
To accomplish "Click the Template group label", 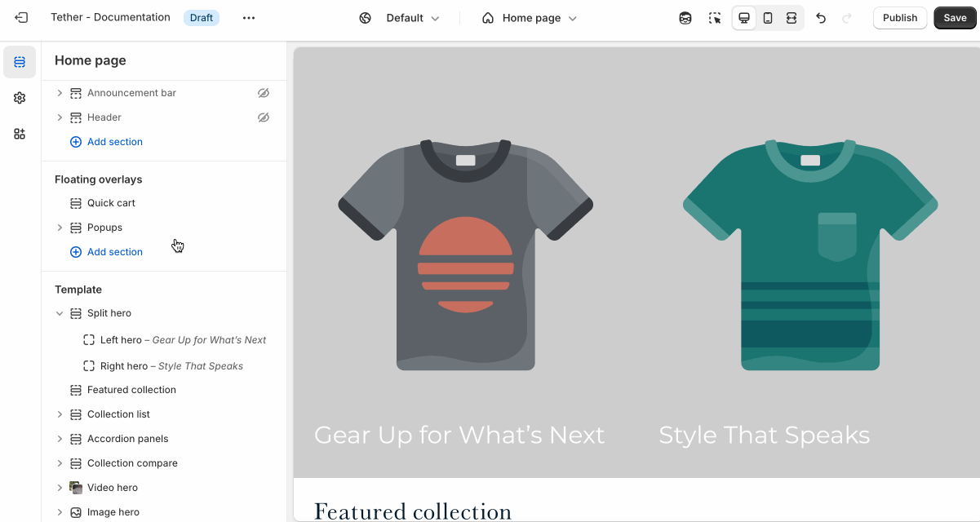I will point(78,290).
